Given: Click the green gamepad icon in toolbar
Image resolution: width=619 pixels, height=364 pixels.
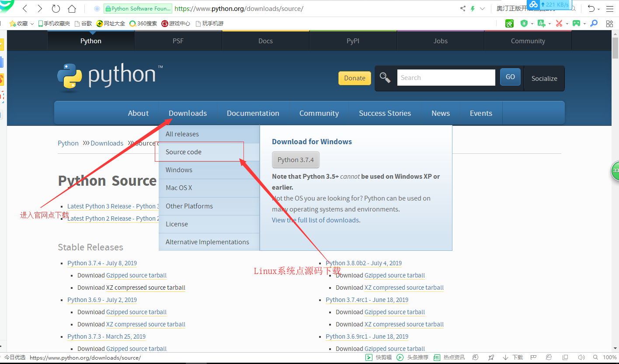Looking at the screenshot, I should [x=577, y=23].
